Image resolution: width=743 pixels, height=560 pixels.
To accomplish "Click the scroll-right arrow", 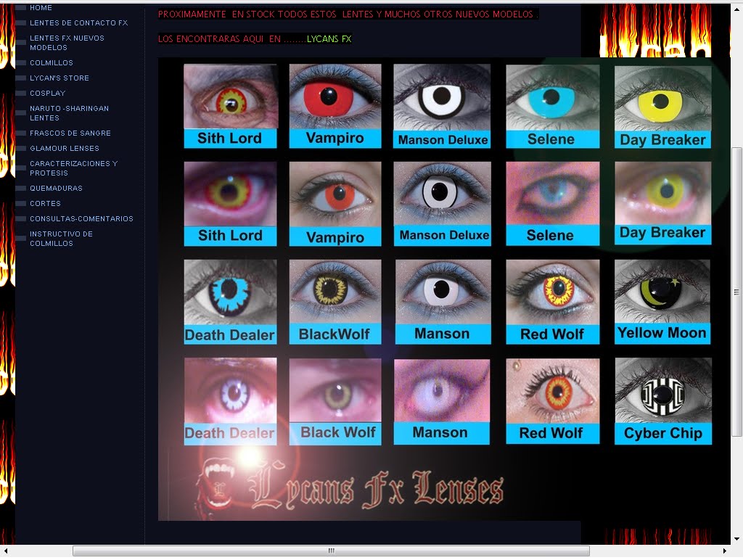I will coord(725,551).
